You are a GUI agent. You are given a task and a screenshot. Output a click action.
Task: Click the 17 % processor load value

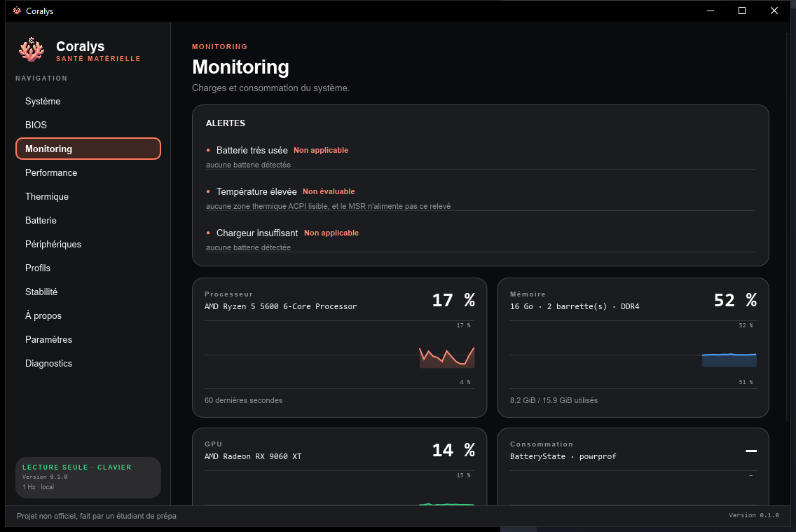pos(453,300)
